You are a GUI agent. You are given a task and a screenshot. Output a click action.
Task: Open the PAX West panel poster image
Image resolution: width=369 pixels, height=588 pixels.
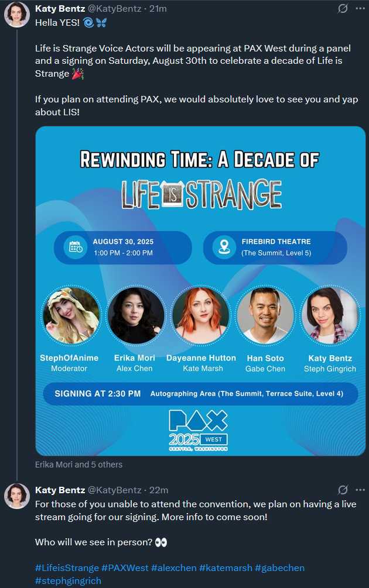tap(200, 291)
